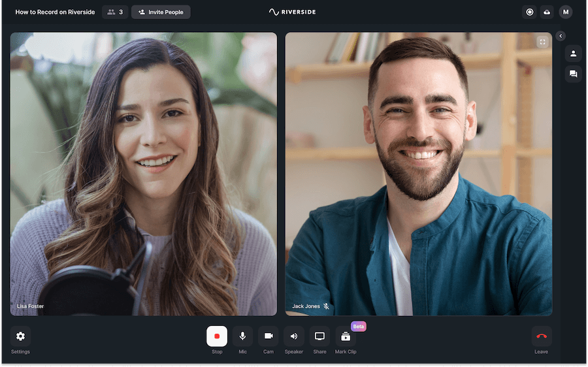Screen dimensions: 588x367
Task: Share your screen with the Share icon
Action: pyautogui.click(x=319, y=336)
